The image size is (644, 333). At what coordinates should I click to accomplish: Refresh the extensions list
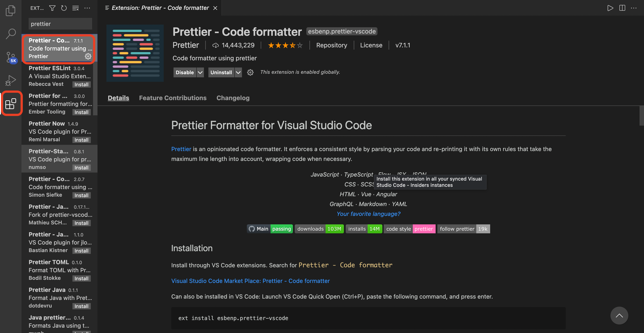[64, 8]
